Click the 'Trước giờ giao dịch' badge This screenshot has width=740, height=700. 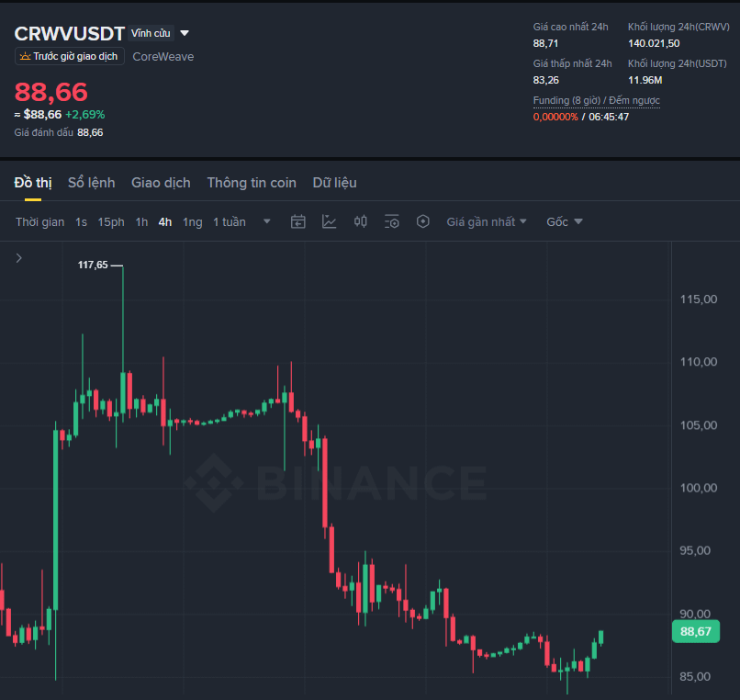tap(70, 56)
